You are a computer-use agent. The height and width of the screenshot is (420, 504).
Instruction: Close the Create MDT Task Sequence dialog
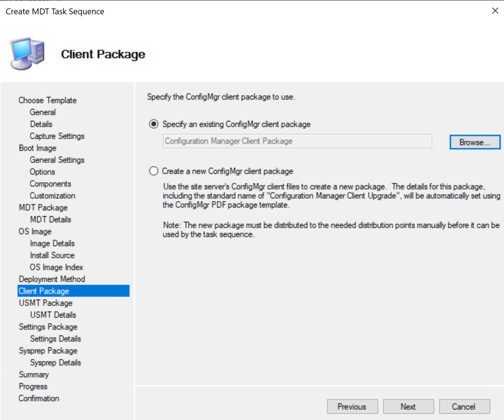point(495,11)
